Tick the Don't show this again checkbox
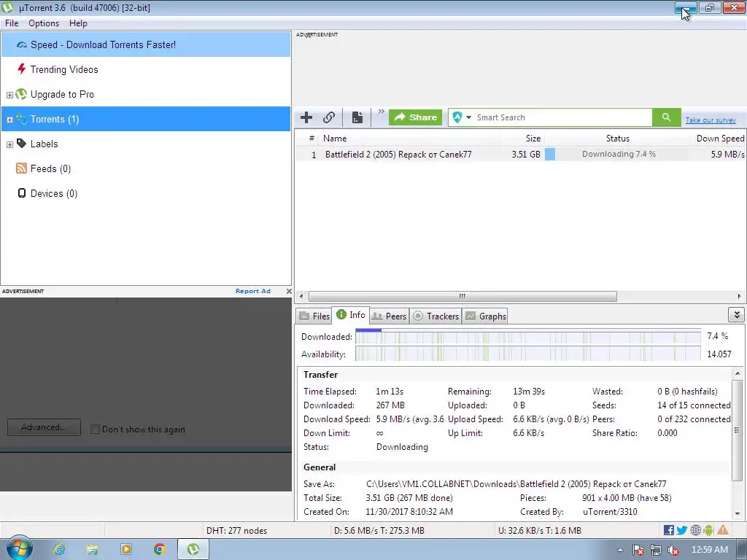 pos(95,429)
